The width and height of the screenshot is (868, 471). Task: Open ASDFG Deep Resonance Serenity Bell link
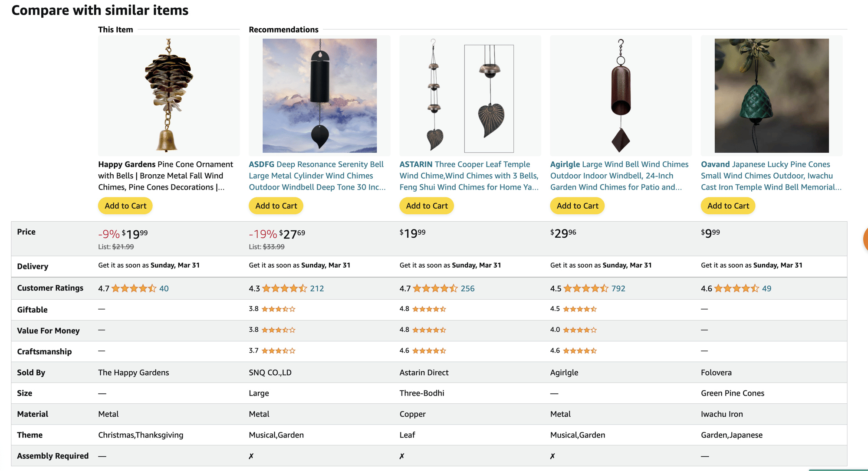pos(317,176)
